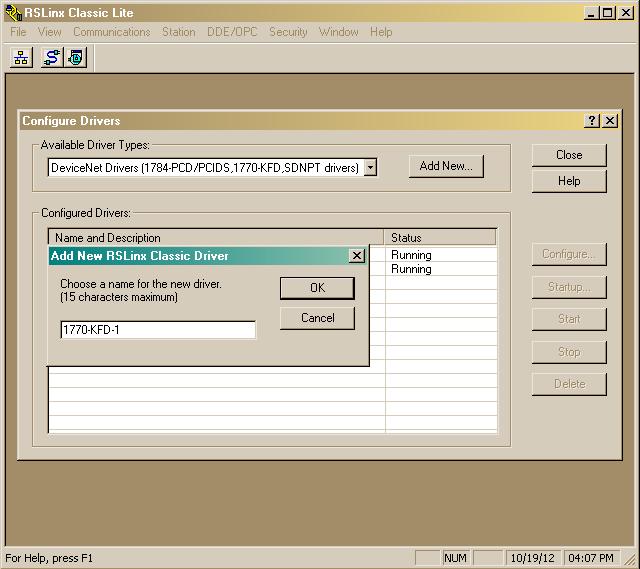Open the Station menu

[179, 32]
